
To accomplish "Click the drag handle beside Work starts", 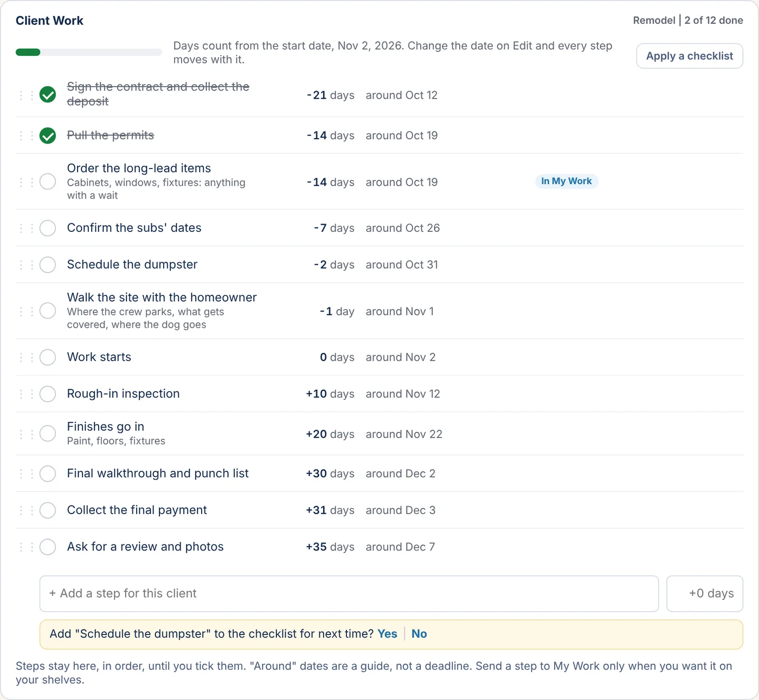I will (27, 358).
